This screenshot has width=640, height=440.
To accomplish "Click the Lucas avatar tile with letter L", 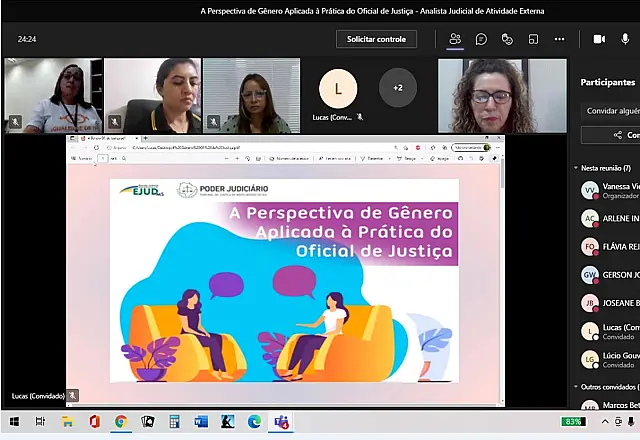I will (338, 89).
